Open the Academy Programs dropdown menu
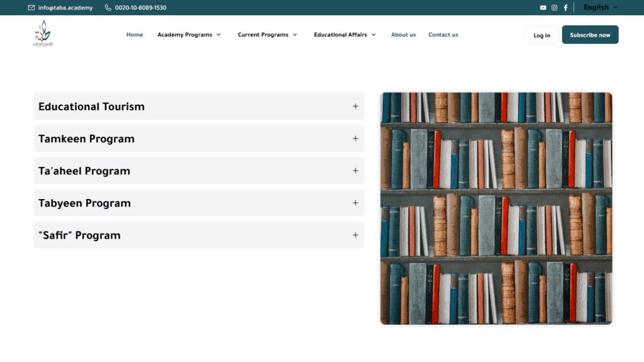 click(x=189, y=35)
